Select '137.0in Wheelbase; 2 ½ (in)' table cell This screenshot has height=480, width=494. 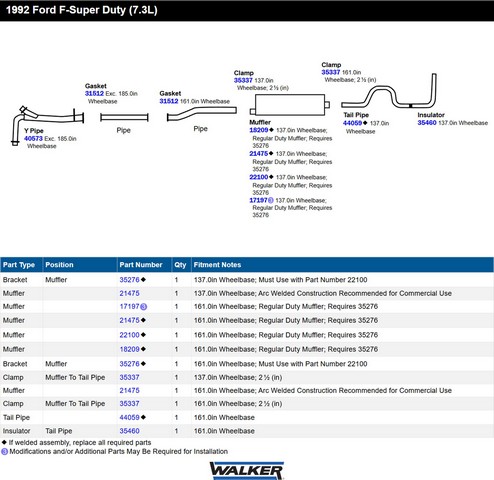pos(238,377)
